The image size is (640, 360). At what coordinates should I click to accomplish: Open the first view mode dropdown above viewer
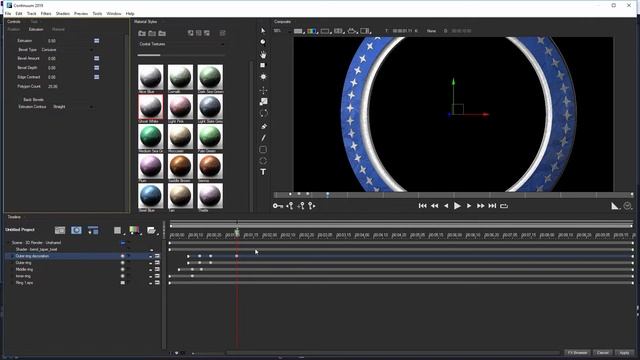pos(299,31)
